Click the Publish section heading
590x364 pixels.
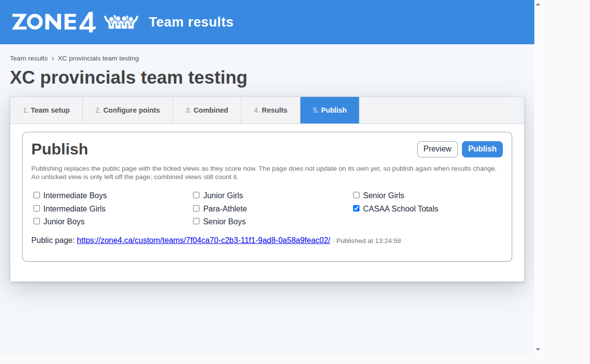[x=60, y=149]
